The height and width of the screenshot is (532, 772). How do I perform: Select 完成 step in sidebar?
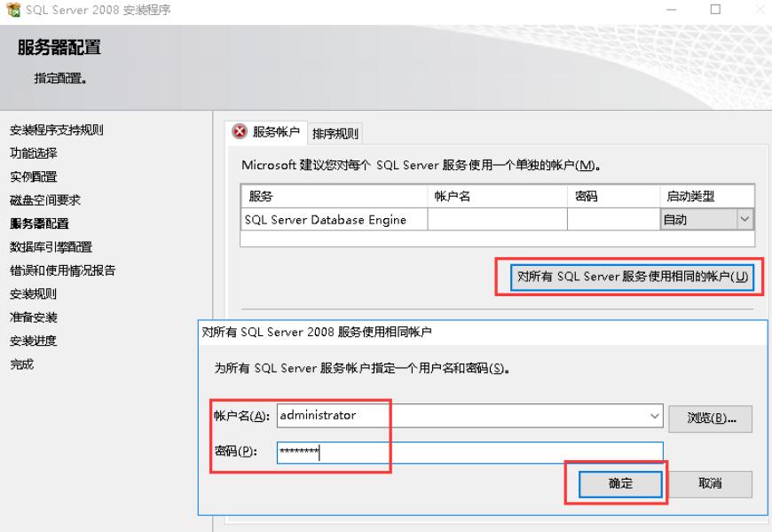[21, 364]
